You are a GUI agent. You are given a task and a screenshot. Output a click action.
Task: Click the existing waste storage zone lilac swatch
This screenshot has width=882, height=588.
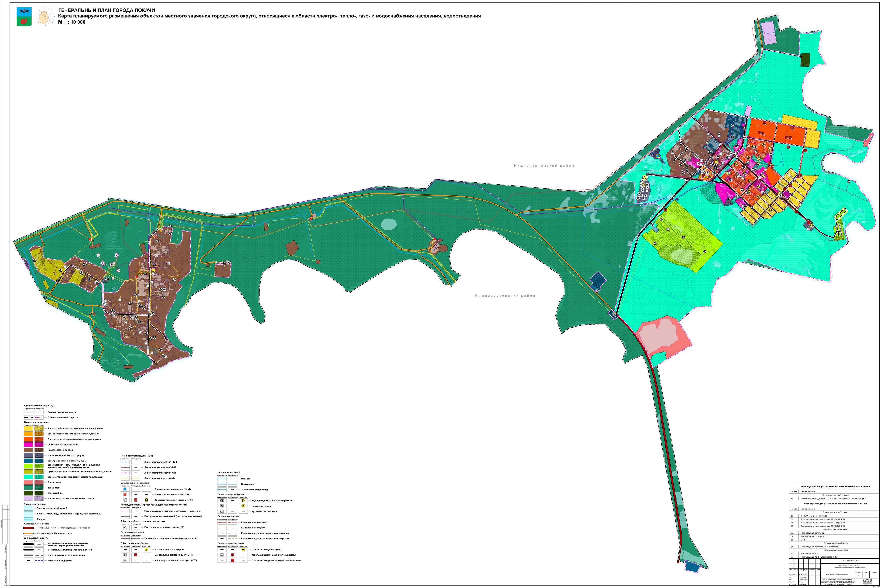point(28,499)
